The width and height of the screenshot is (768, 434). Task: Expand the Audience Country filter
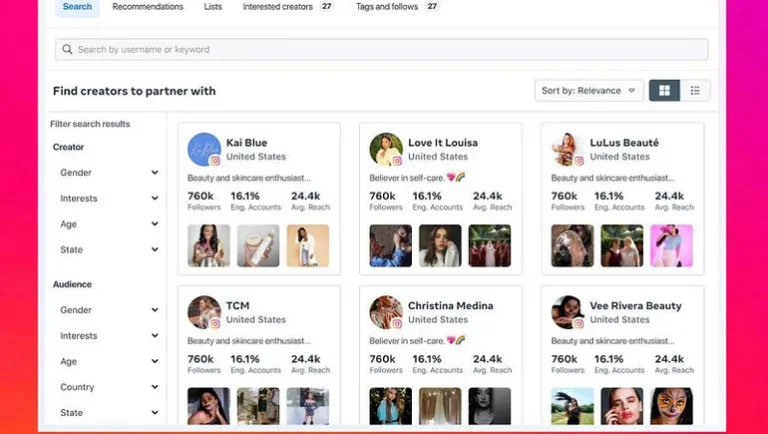point(108,387)
